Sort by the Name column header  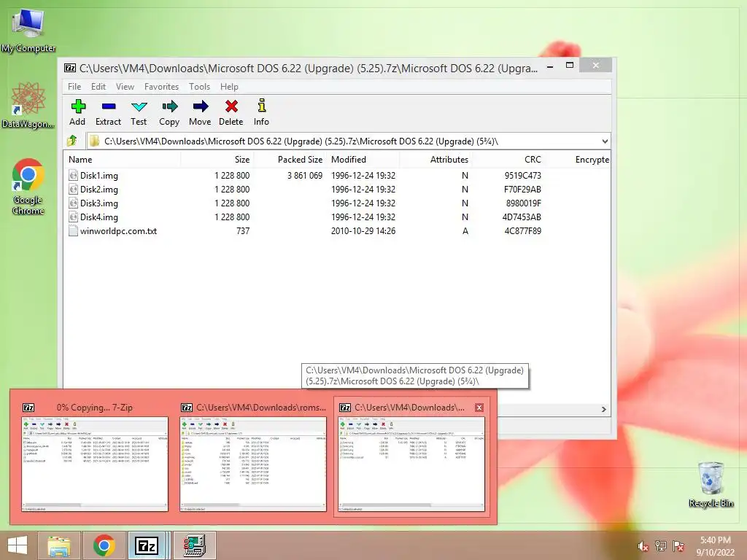(x=122, y=160)
